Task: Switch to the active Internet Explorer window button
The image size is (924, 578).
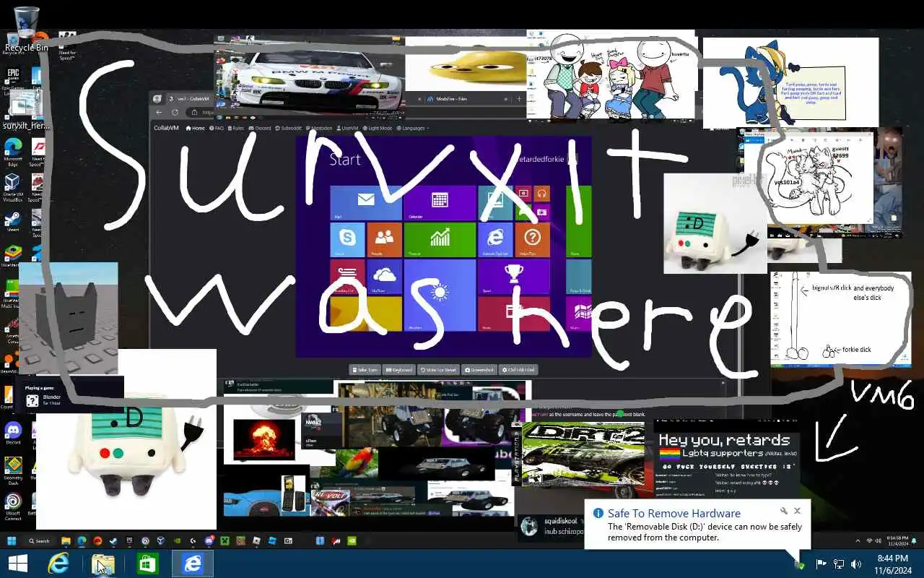Action: pos(193,564)
